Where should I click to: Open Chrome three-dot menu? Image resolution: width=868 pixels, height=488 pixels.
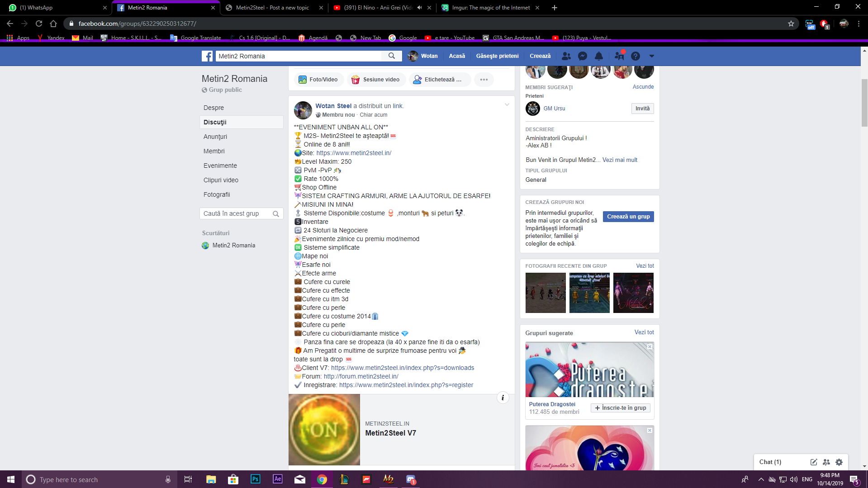click(x=859, y=24)
